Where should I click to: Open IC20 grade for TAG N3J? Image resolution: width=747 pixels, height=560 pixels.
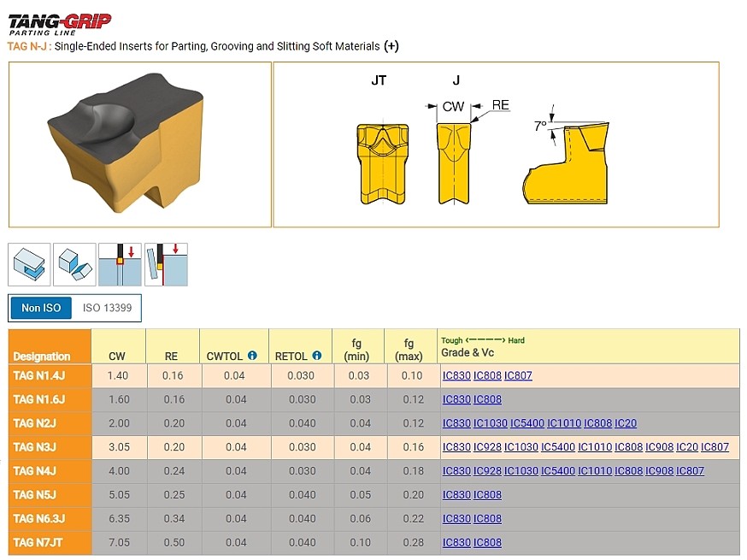[x=687, y=447]
